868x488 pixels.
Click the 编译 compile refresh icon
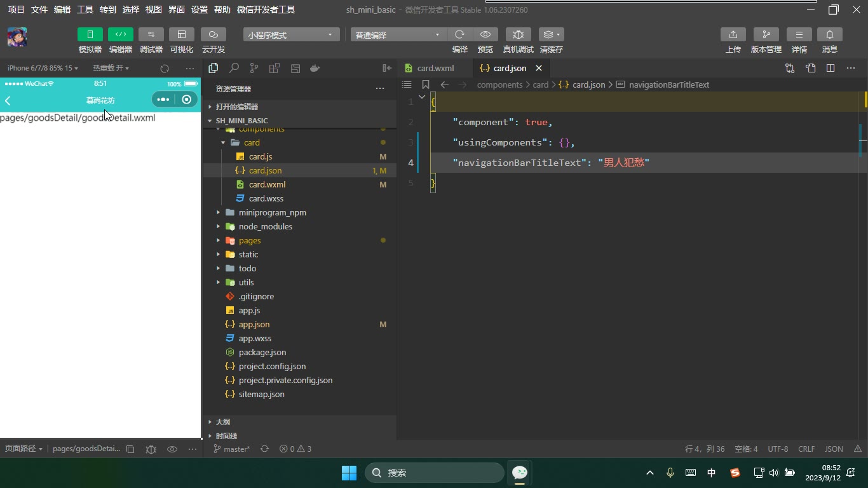click(x=459, y=34)
